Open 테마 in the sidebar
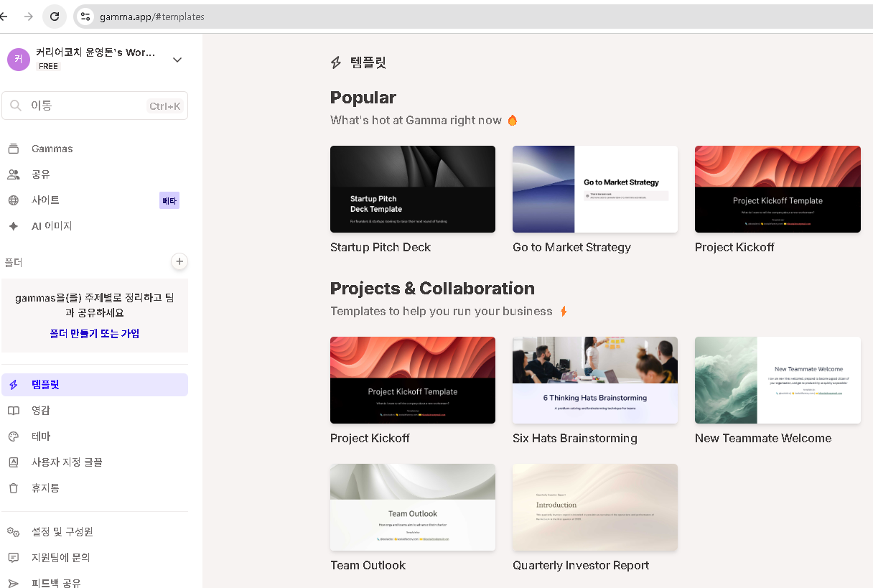The height and width of the screenshot is (588, 873). [94, 437]
